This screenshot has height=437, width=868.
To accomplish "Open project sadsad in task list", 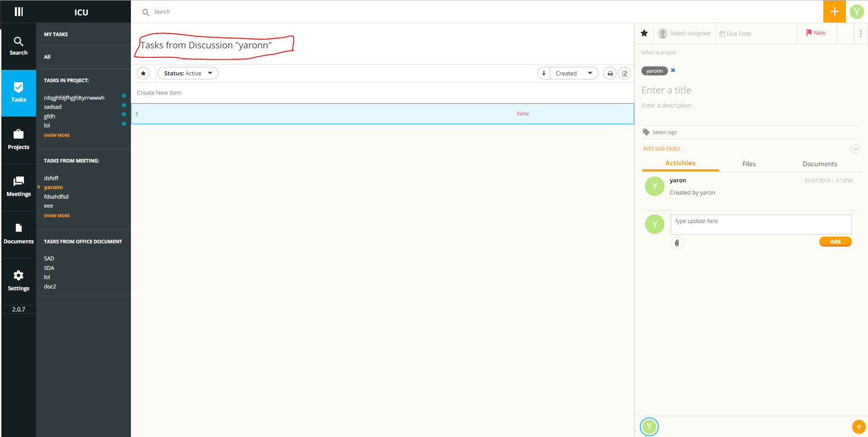I will 53,107.
